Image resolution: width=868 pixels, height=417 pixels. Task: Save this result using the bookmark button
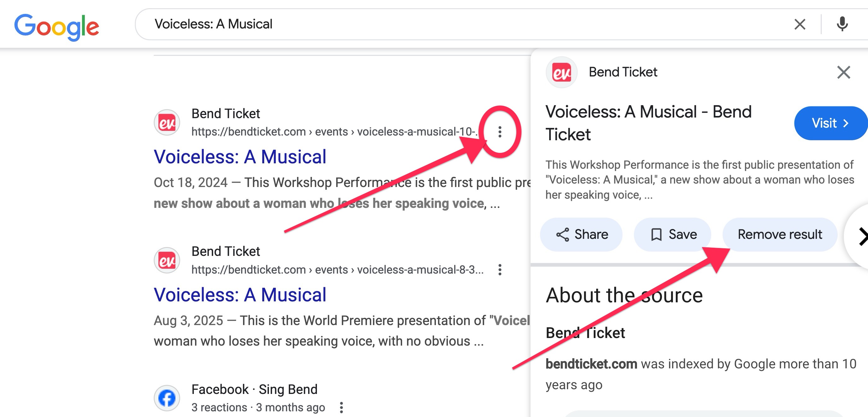(673, 234)
